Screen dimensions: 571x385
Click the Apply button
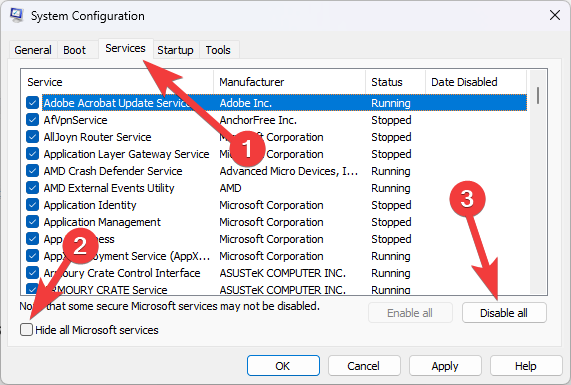pos(445,366)
